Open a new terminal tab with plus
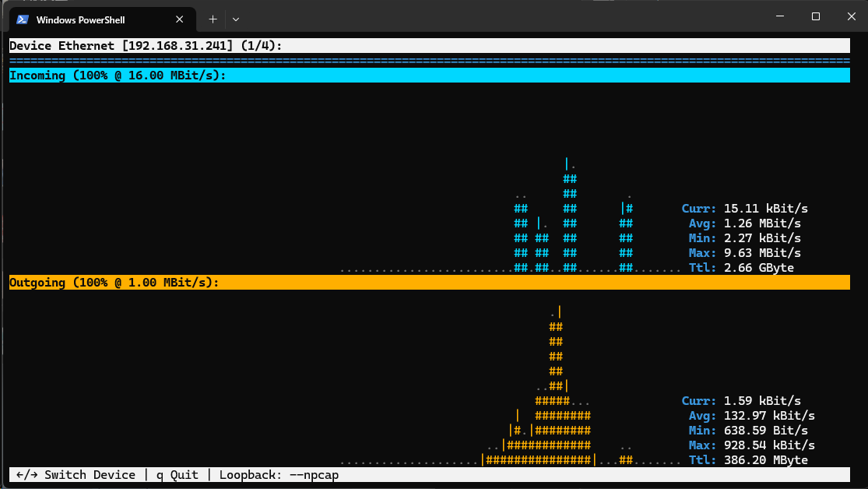This screenshot has height=489, width=868. (x=213, y=19)
